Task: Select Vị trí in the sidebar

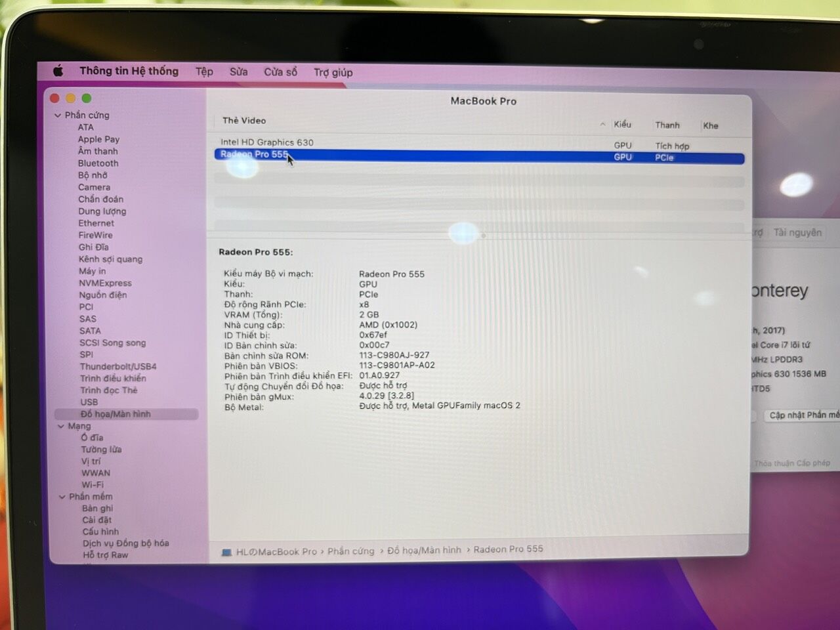Action: 91,461
